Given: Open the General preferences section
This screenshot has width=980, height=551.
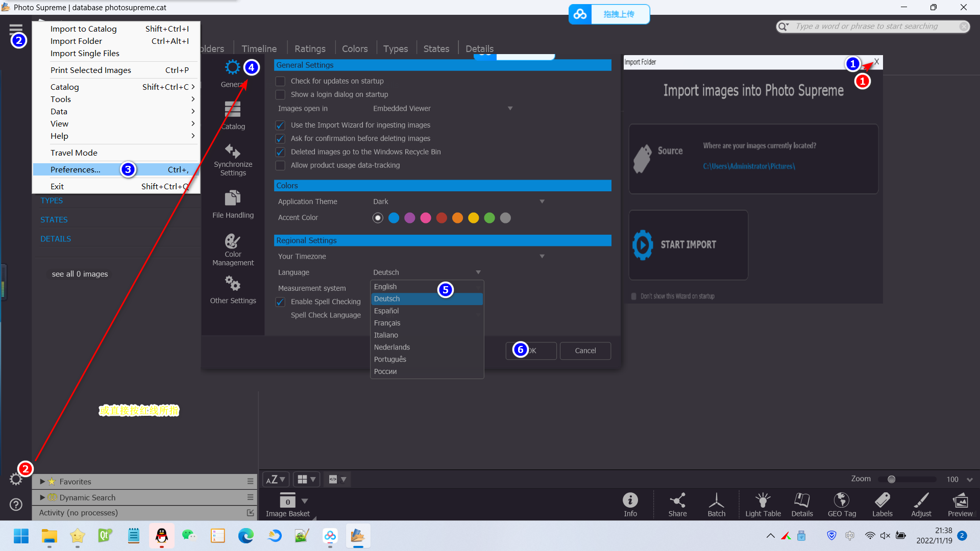Looking at the screenshot, I should tap(233, 74).
